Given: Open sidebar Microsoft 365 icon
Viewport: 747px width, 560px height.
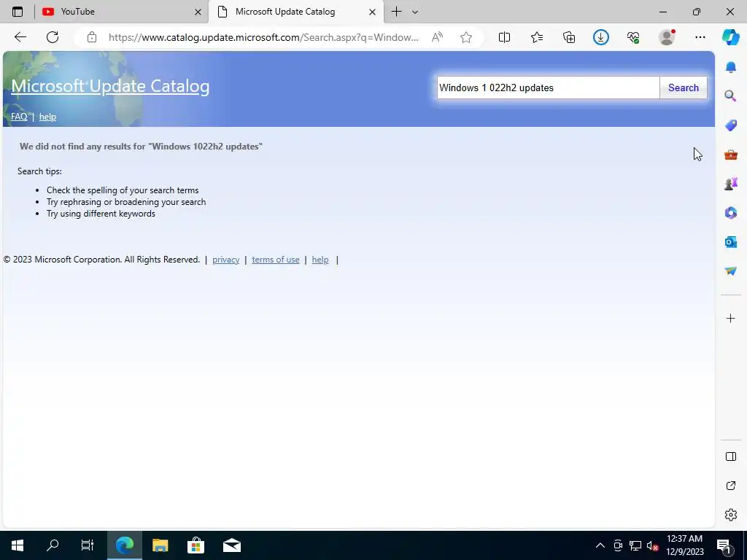Looking at the screenshot, I should coord(730,213).
